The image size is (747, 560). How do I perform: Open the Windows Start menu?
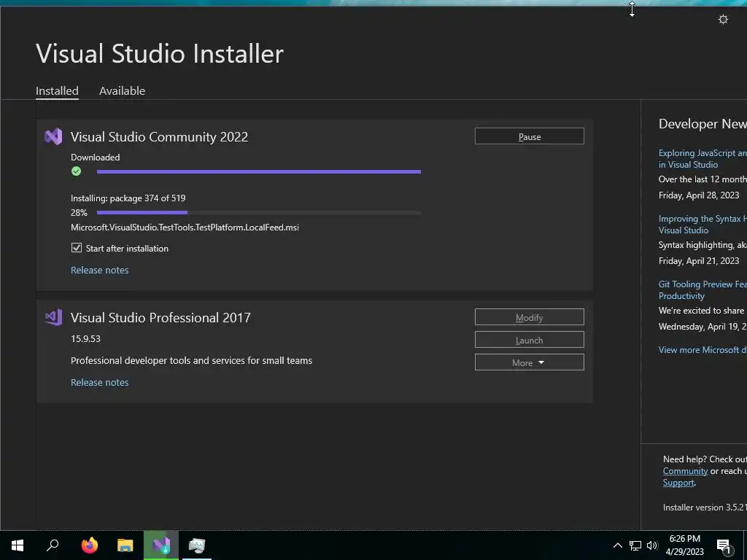pos(18,545)
